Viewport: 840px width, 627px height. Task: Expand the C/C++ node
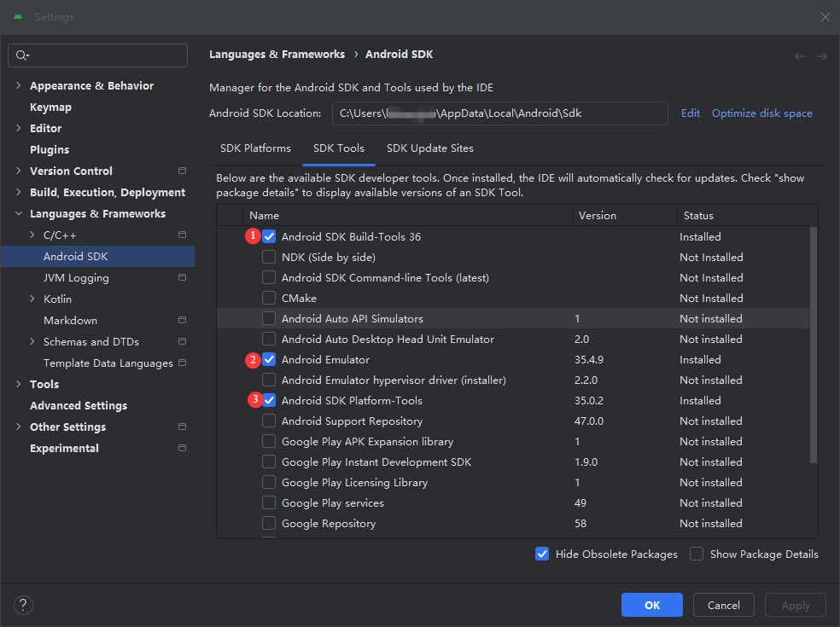point(32,235)
